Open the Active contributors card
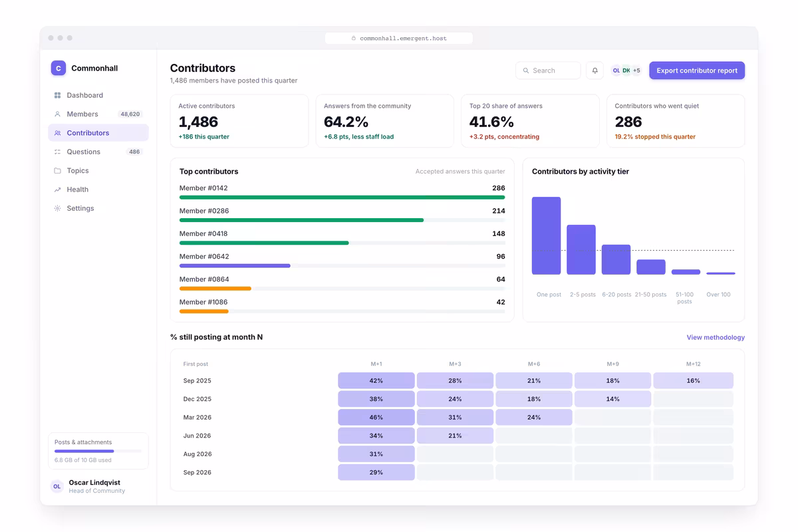The image size is (798, 532). (239, 121)
